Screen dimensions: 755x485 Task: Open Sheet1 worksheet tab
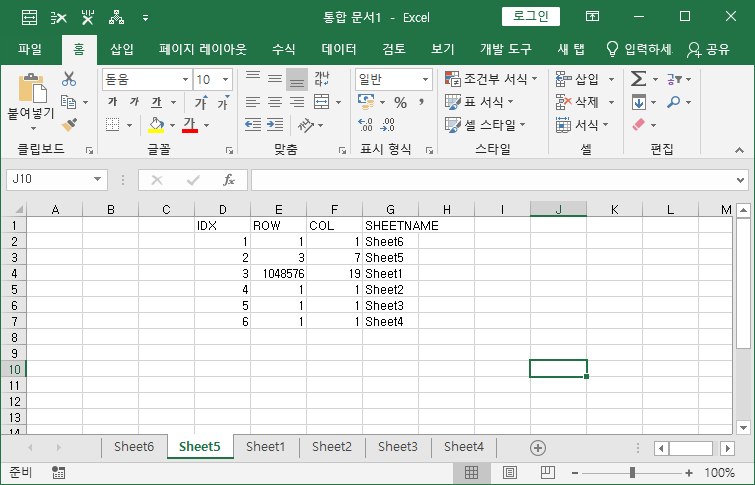tap(265, 447)
